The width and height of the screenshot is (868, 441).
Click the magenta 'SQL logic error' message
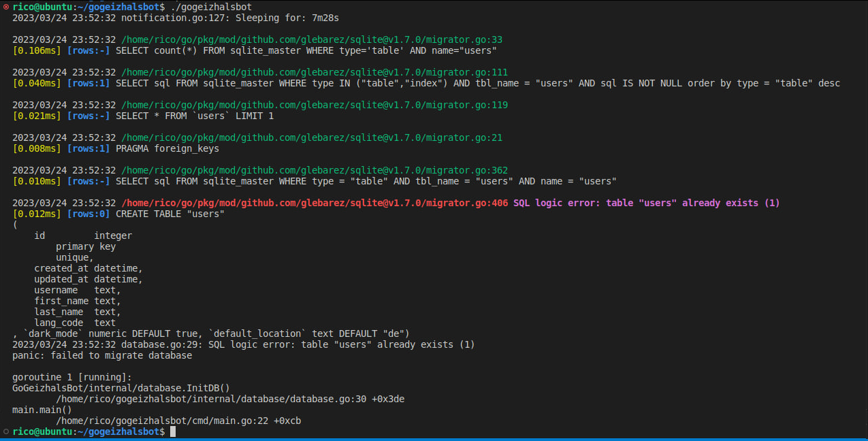(647, 203)
